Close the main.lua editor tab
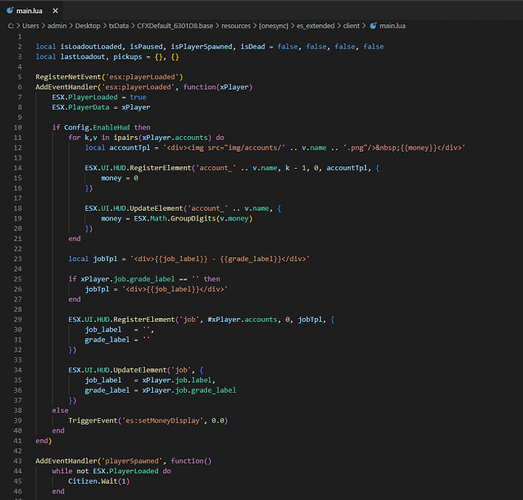The image size is (523, 500). 55,11
